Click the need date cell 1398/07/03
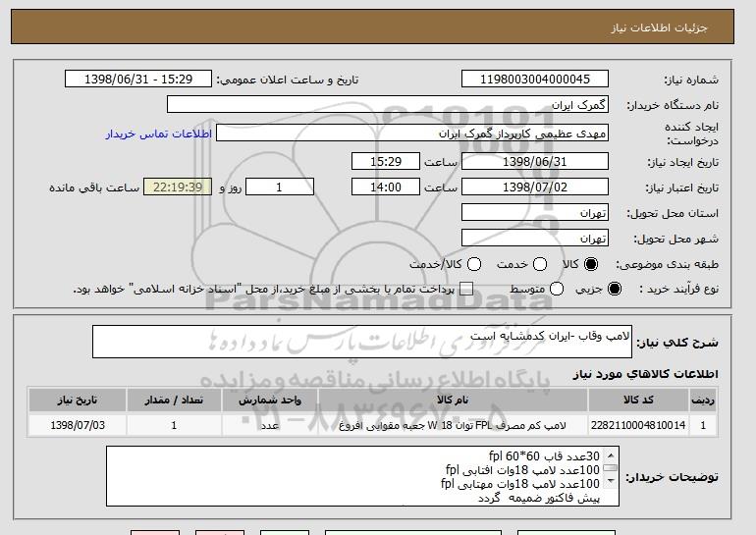 tap(78, 425)
